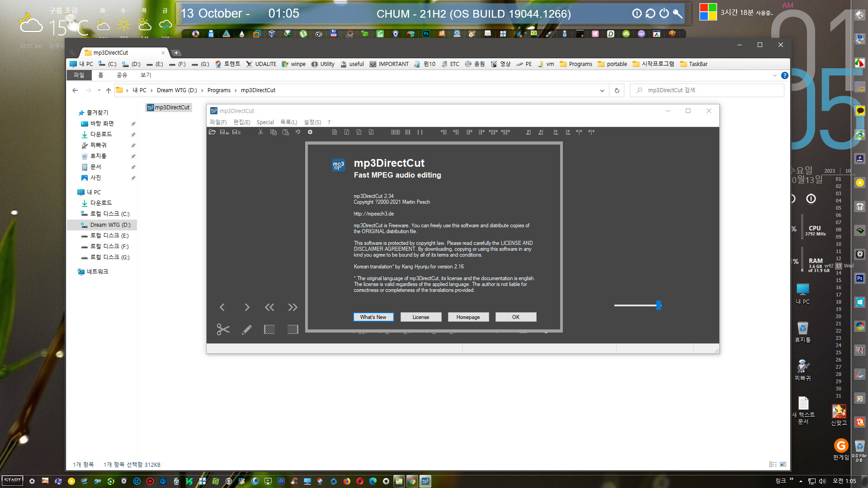Click the double right arrow button
Viewport: 868px width, 488px height.
293,307
